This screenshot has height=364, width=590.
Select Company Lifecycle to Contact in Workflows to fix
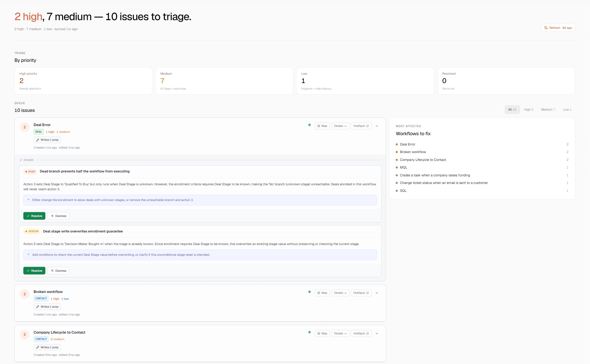(482, 160)
